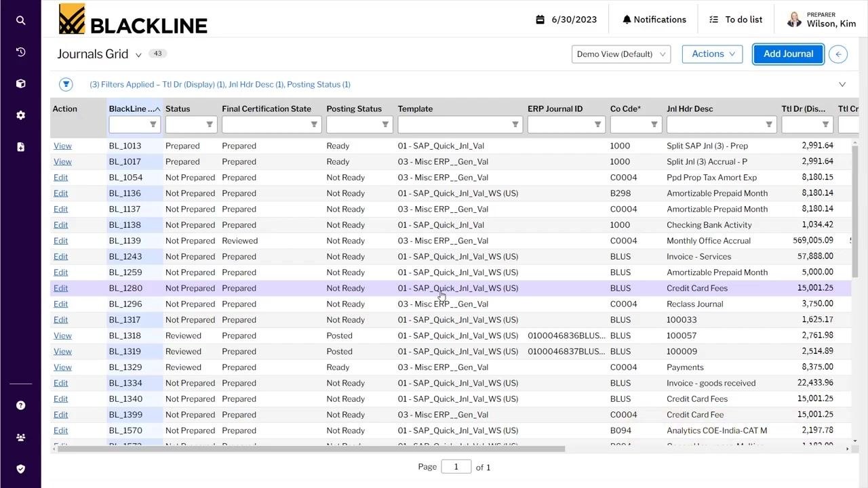Click the funnel icon beside Filters Applied
The width and height of the screenshot is (868, 488).
pyautogui.click(x=66, y=84)
